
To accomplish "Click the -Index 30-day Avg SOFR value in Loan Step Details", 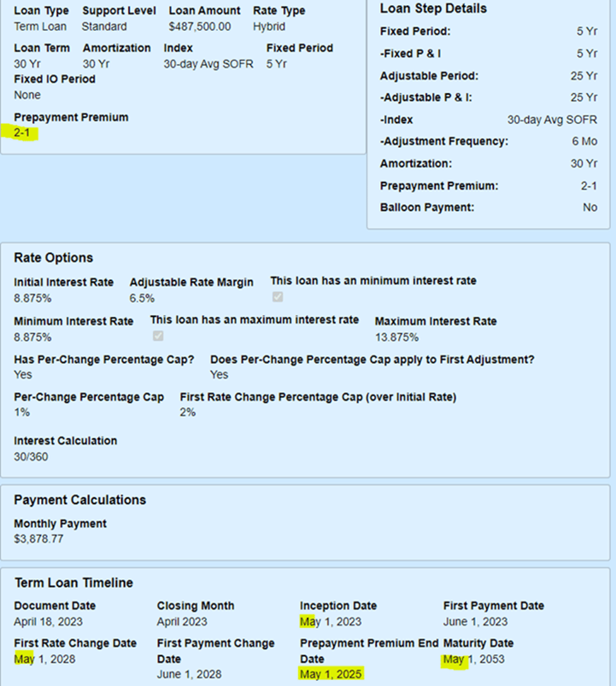I will (552, 120).
